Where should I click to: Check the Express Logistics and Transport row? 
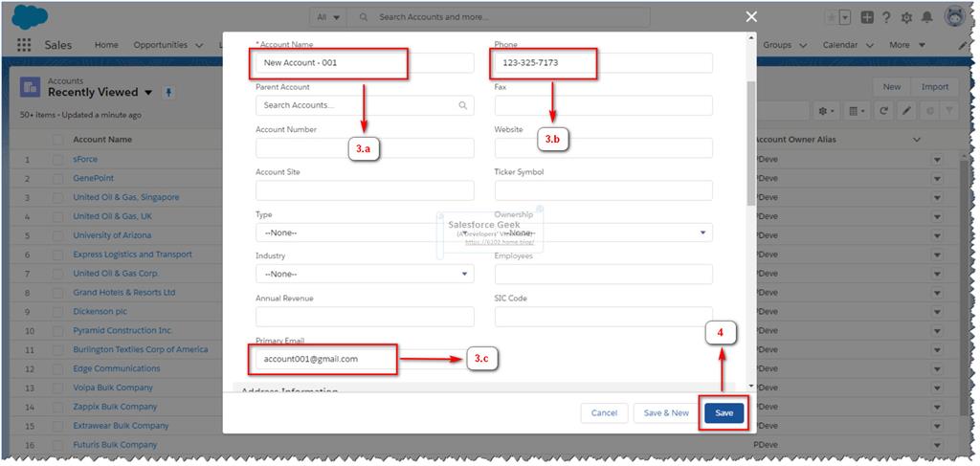pos(58,255)
